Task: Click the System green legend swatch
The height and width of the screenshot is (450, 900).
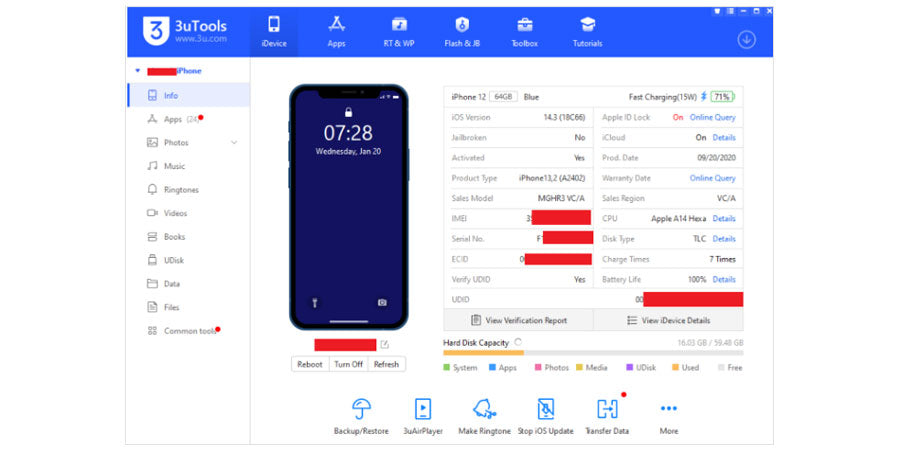Action: [447, 367]
